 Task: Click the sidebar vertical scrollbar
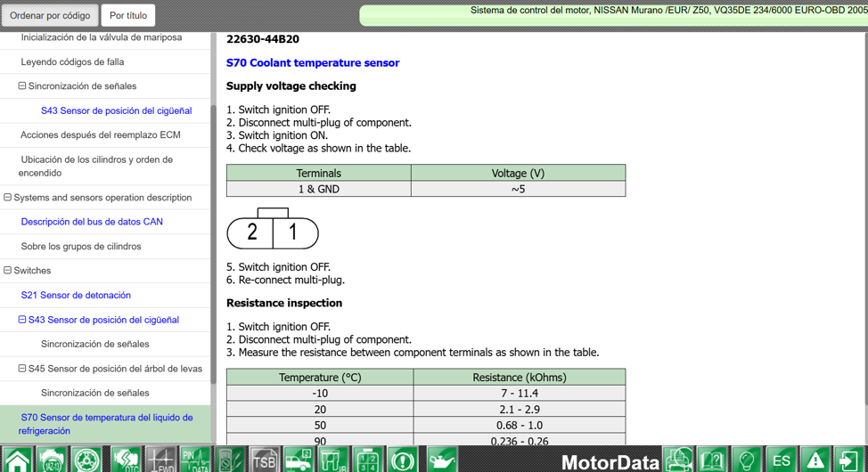click(x=214, y=243)
